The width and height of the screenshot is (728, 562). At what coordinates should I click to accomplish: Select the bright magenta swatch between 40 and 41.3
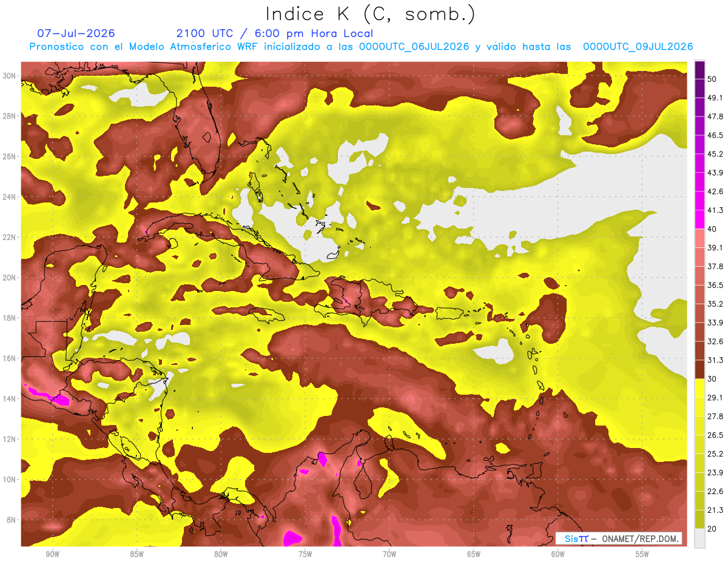[699, 219]
